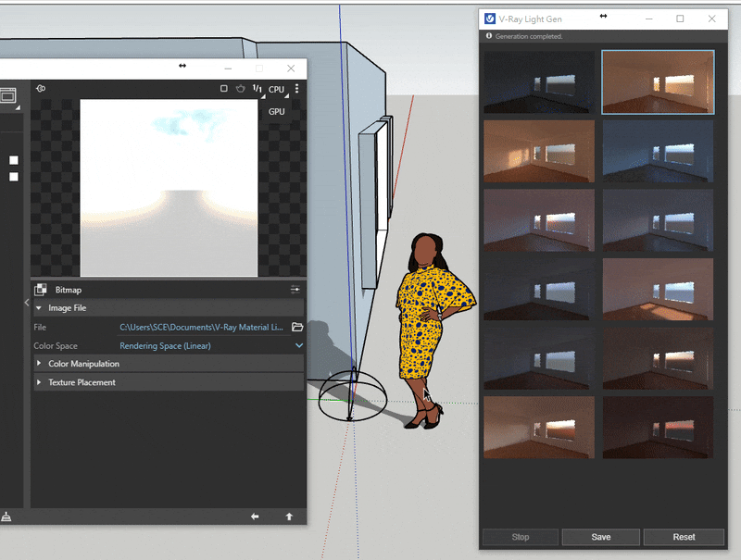Screen dimensions: 741x560
Task: Select the hand pan icon in preview toolbar
Action: click(x=240, y=88)
